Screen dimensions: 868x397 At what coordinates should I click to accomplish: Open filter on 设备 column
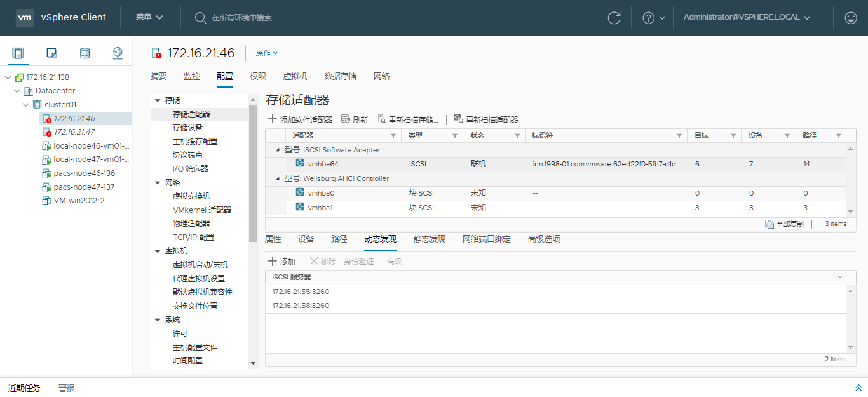click(x=787, y=136)
